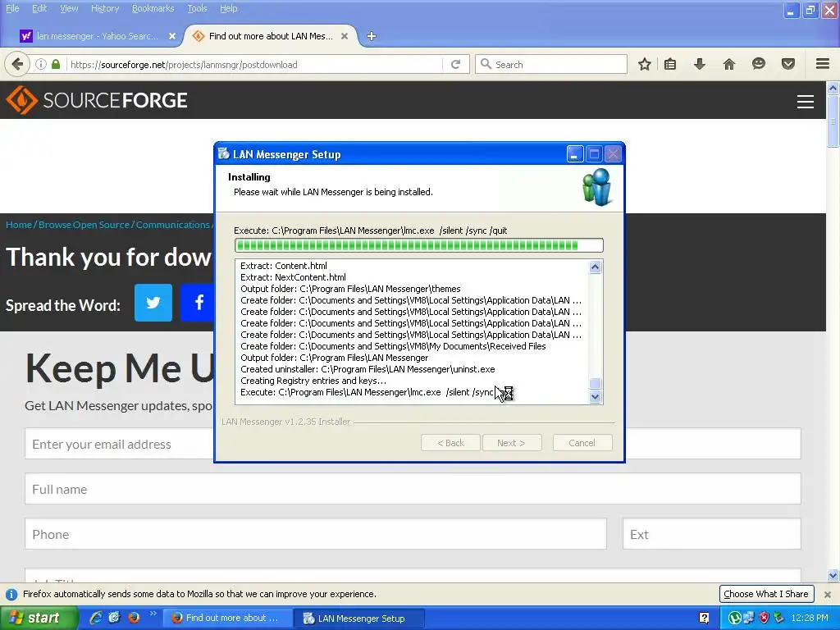Open the Bookmarks menu
The width and height of the screenshot is (840, 630).
(x=153, y=8)
